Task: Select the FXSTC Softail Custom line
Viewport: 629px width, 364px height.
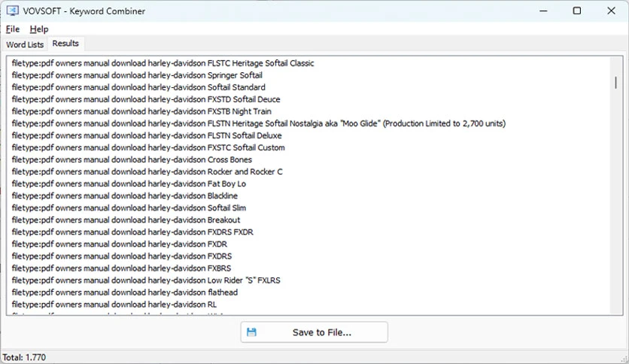Action: click(x=148, y=147)
